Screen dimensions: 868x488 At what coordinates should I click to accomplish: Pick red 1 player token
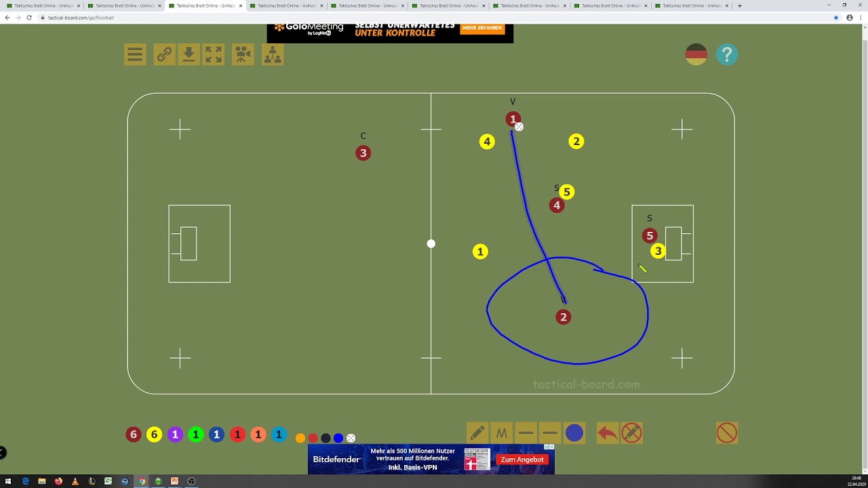[x=237, y=435]
